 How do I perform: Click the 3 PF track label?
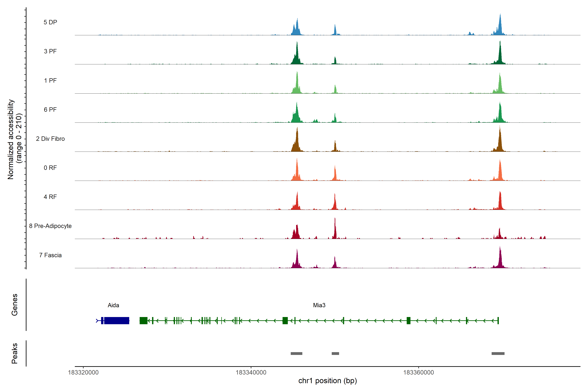point(50,51)
